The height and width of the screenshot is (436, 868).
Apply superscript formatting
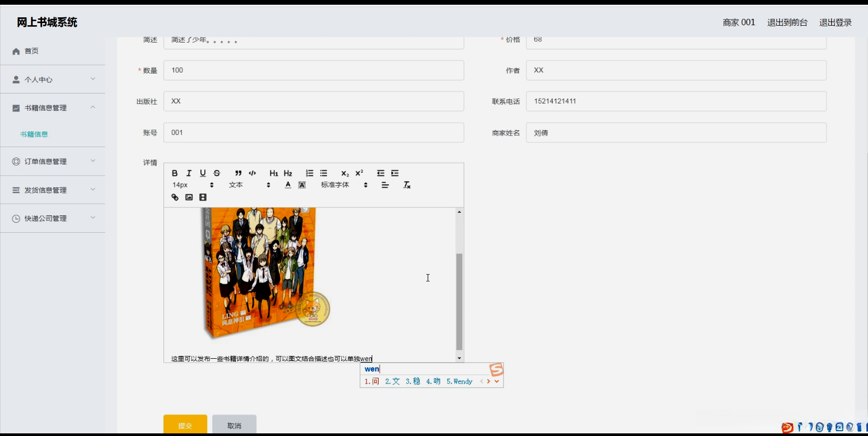point(360,173)
